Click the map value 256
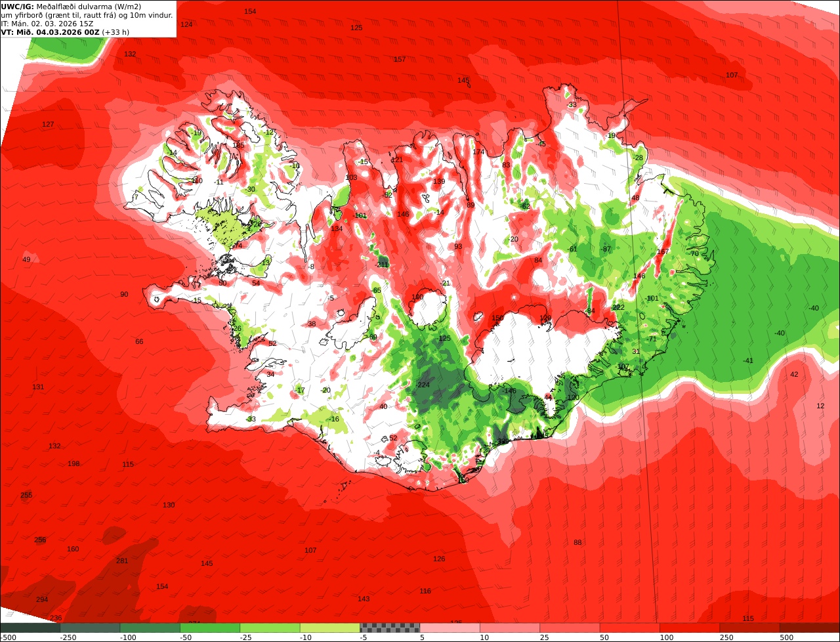The height and width of the screenshot is (642, 840). (x=40, y=540)
